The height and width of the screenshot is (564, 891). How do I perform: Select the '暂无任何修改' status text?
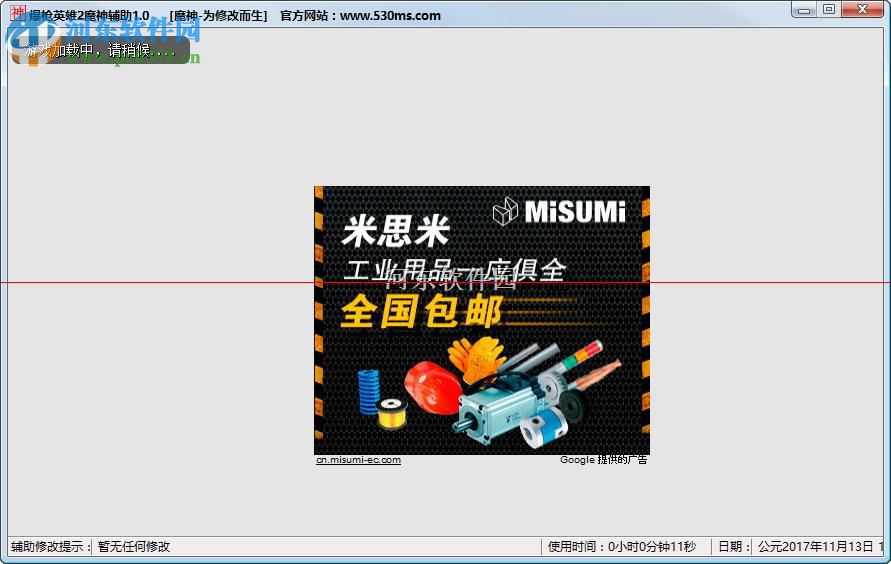coord(134,546)
